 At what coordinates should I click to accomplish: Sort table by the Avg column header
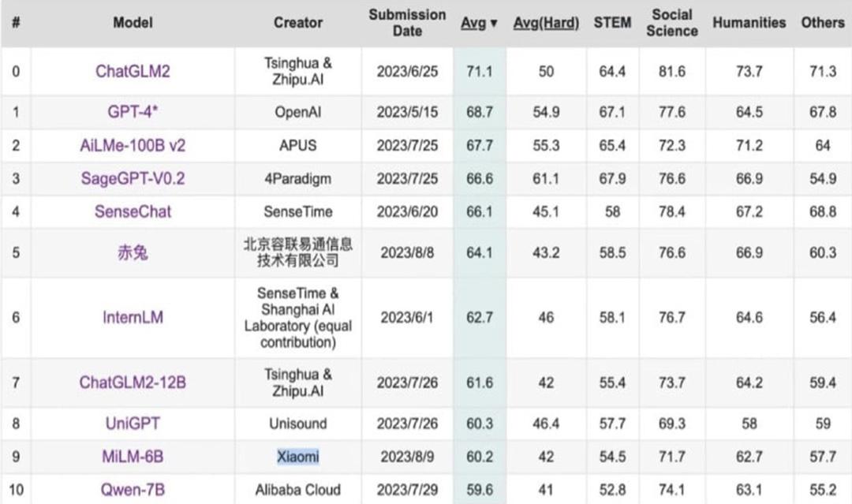pos(479,23)
